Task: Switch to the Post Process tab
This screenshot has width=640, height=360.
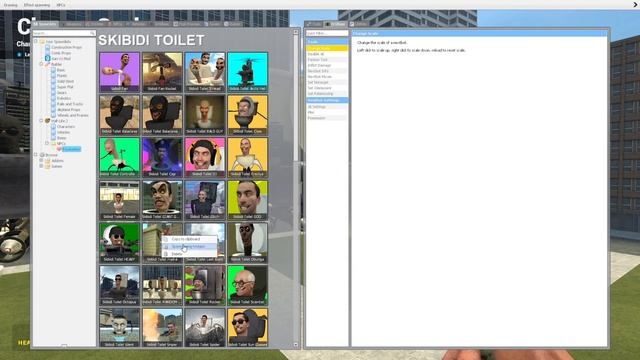Action: [187, 24]
